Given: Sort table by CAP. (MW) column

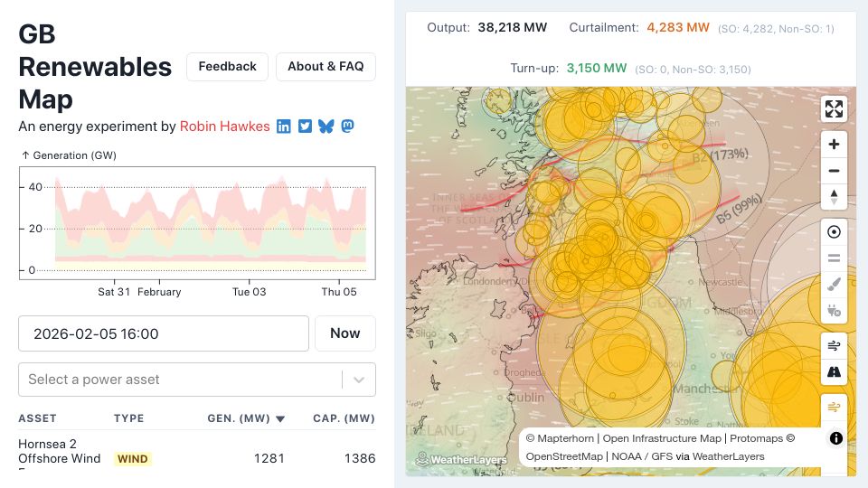Looking at the screenshot, I should pos(344,418).
